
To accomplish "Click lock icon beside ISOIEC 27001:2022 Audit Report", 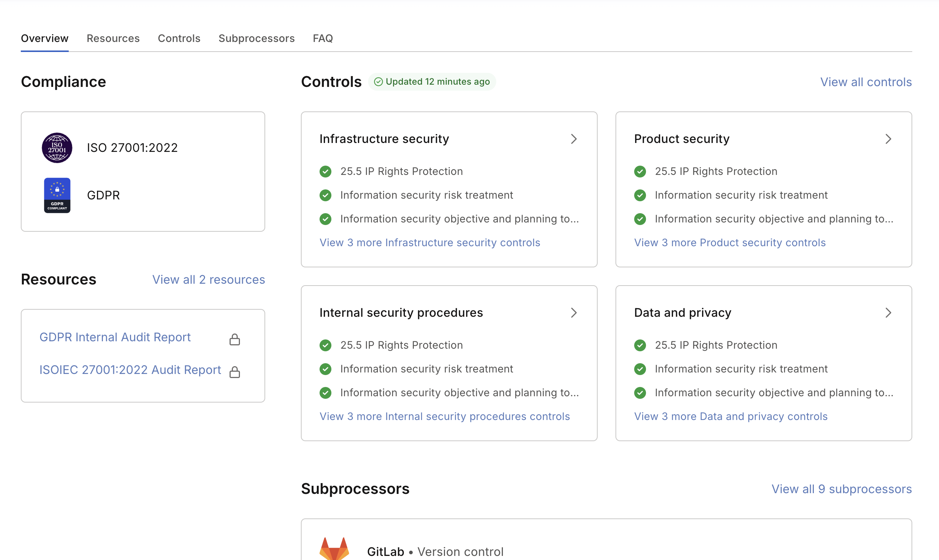I will pos(235,372).
